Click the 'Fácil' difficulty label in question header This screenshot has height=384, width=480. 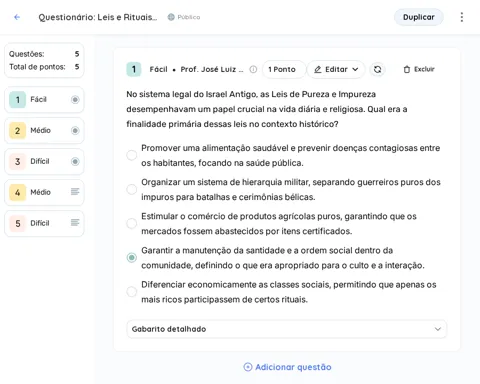click(x=158, y=69)
